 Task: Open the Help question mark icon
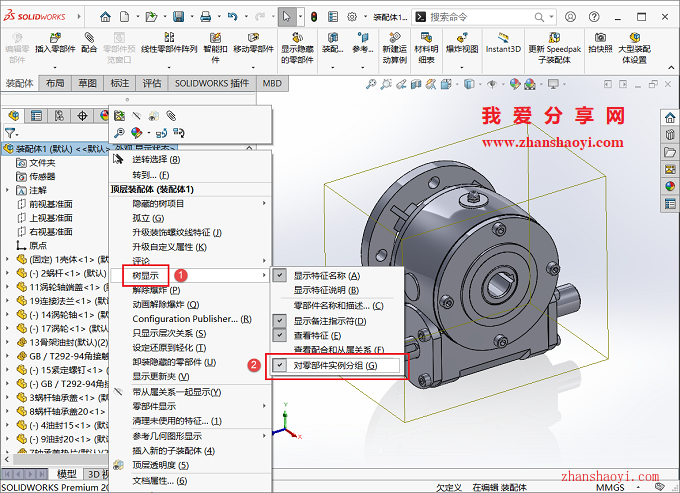594,17
